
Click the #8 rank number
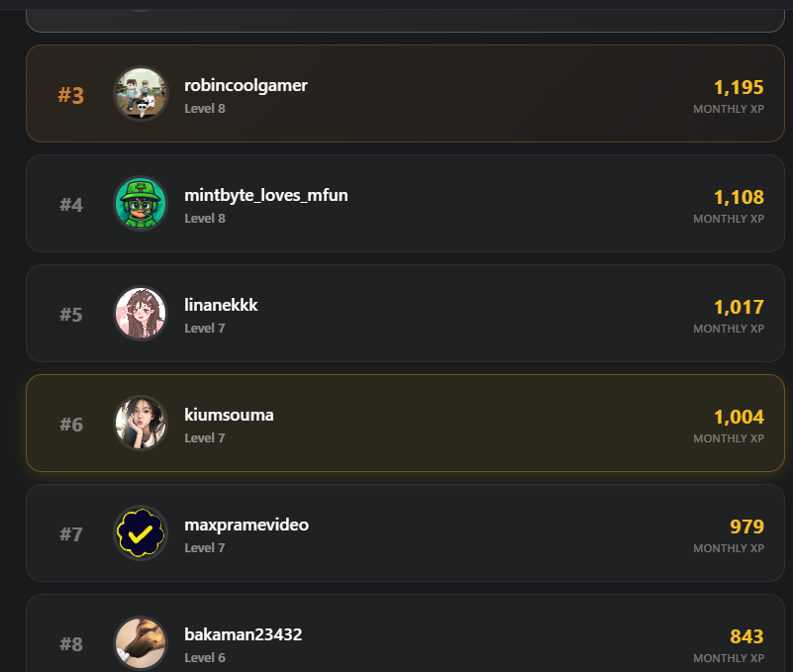click(71, 644)
